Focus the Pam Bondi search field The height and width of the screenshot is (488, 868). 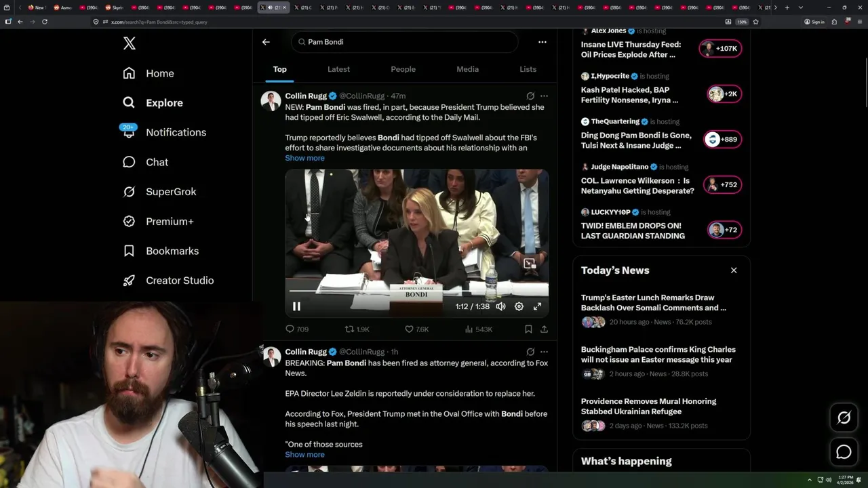coord(406,42)
